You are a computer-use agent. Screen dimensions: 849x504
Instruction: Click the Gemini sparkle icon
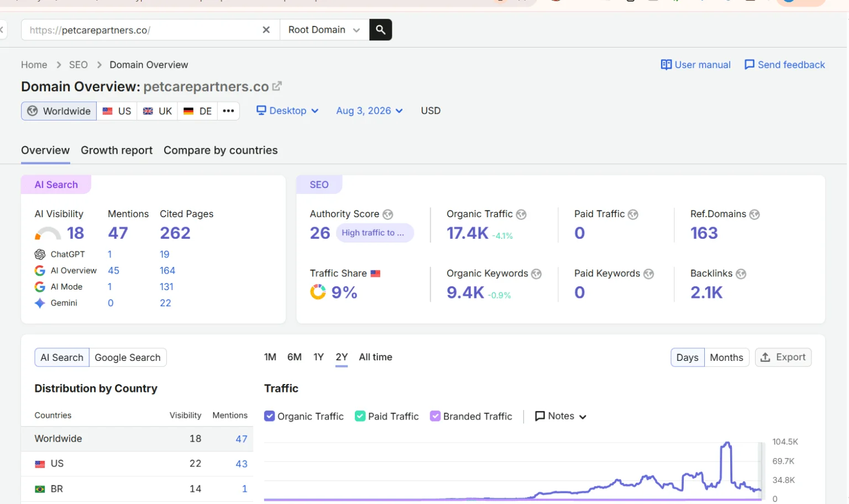[40, 303]
